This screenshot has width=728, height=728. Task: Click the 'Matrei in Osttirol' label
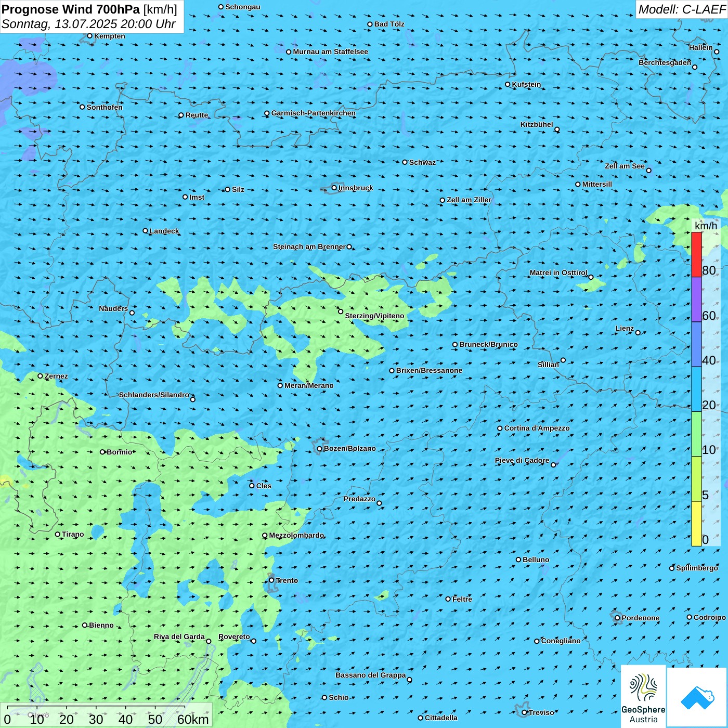[x=558, y=272]
